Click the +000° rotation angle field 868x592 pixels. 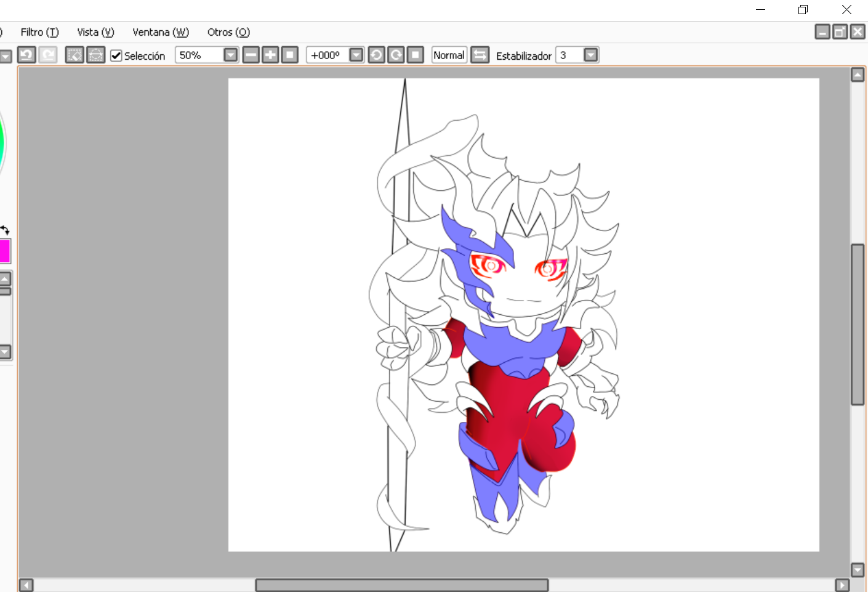328,55
